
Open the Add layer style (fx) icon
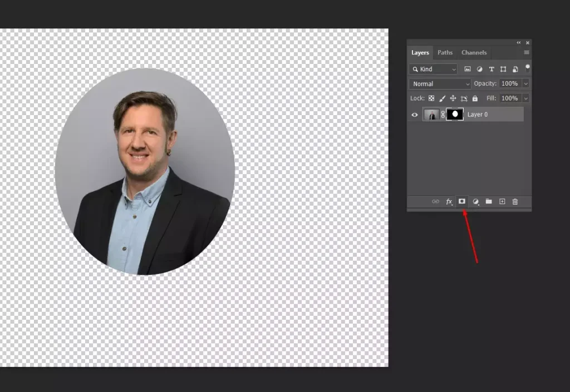(x=449, y=201)
